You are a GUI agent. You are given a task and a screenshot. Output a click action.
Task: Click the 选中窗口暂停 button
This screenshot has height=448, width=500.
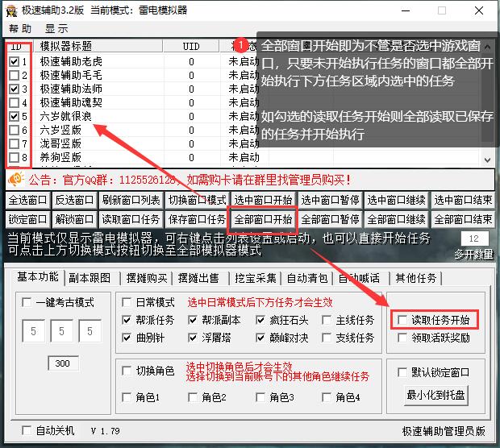pos(330,200)
